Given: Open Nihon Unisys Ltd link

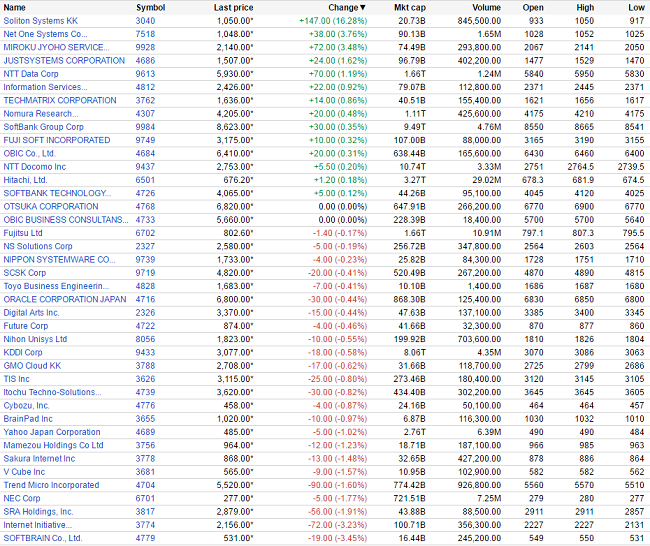Looking at the screenshot, I should click(x=35, y=339).
